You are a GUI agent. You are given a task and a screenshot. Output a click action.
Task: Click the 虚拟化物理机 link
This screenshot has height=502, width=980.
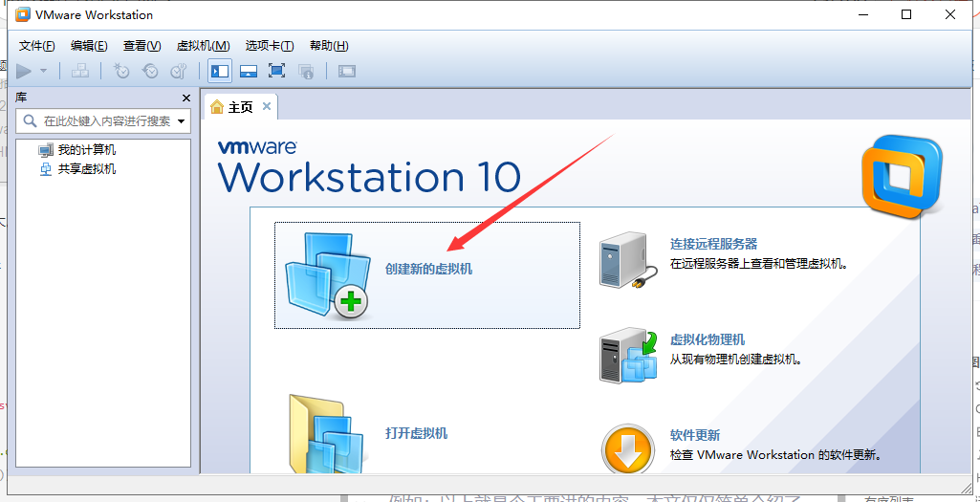708,340
